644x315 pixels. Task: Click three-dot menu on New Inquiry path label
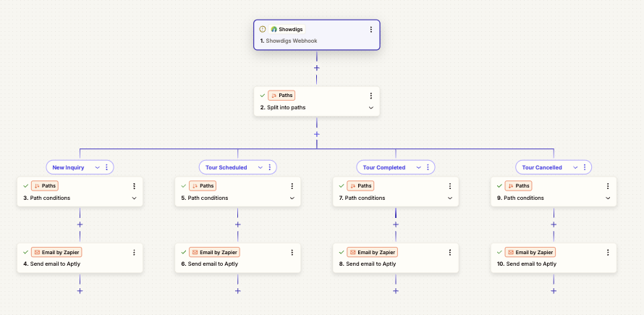(x=107, y=167)
